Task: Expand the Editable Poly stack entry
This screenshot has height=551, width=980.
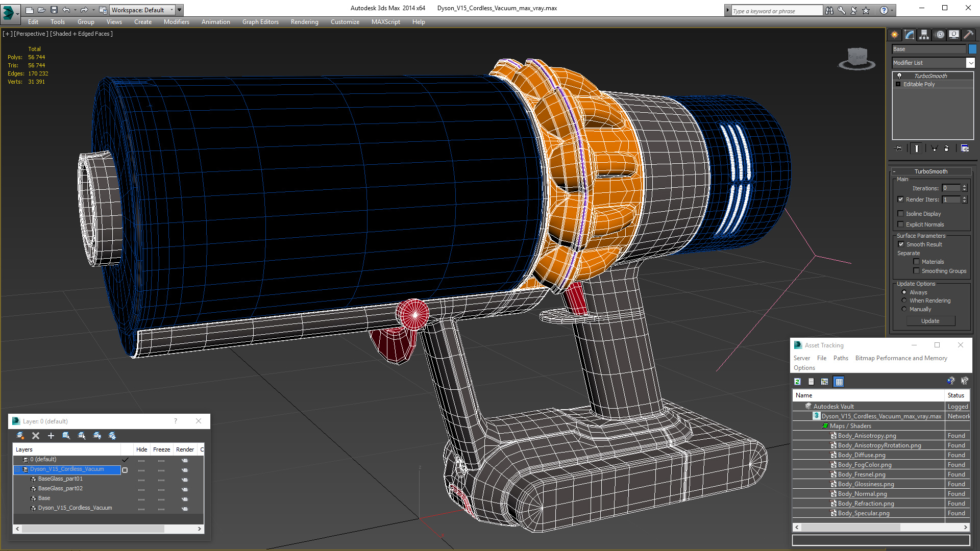Action: pos(898,84)
